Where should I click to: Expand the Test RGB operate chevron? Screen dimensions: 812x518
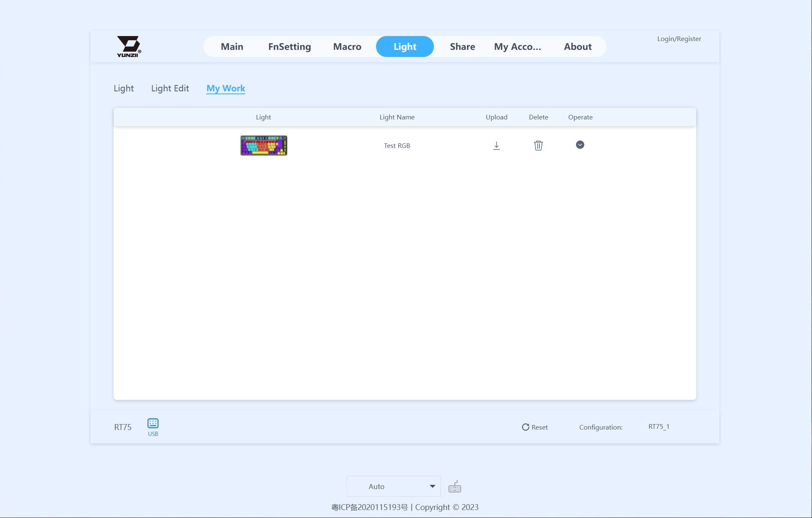pos(580,145)
